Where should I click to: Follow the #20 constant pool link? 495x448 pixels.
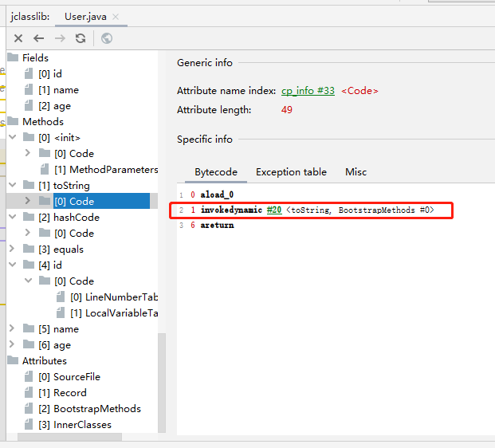click(274, 210)
